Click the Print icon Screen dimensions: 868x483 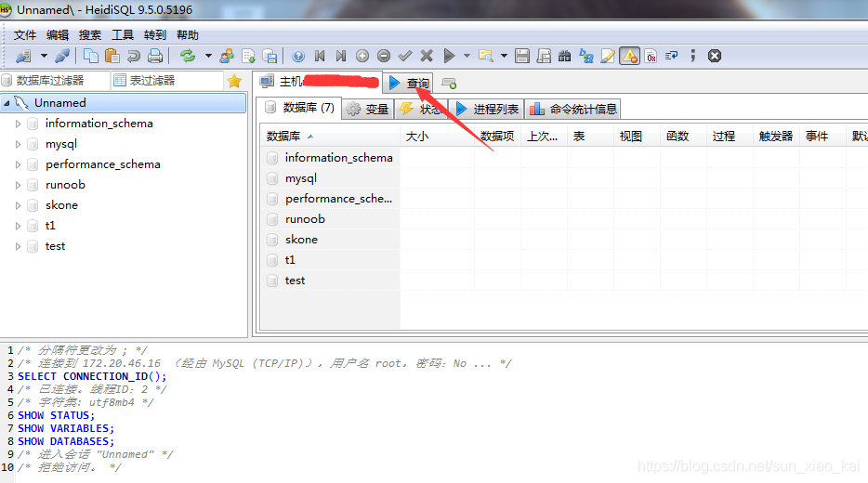tap(155, 56)
